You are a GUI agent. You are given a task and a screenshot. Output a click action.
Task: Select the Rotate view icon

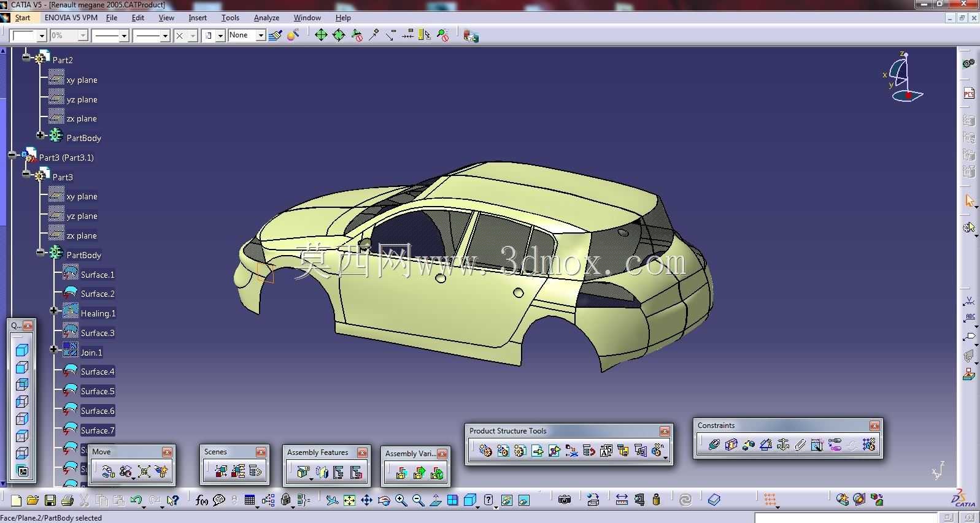click(x=384, y=500)
